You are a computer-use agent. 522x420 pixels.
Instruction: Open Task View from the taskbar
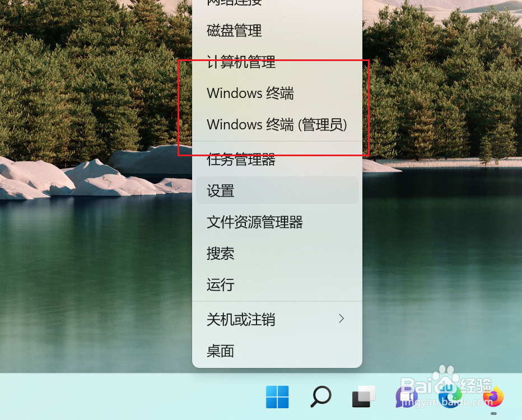(x=363, y=396)
